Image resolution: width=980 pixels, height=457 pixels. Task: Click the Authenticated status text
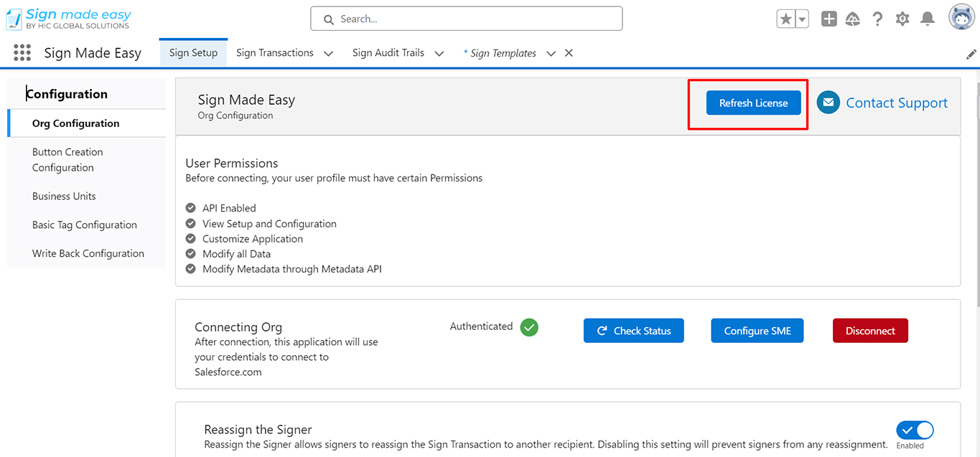tap(481, 326)
